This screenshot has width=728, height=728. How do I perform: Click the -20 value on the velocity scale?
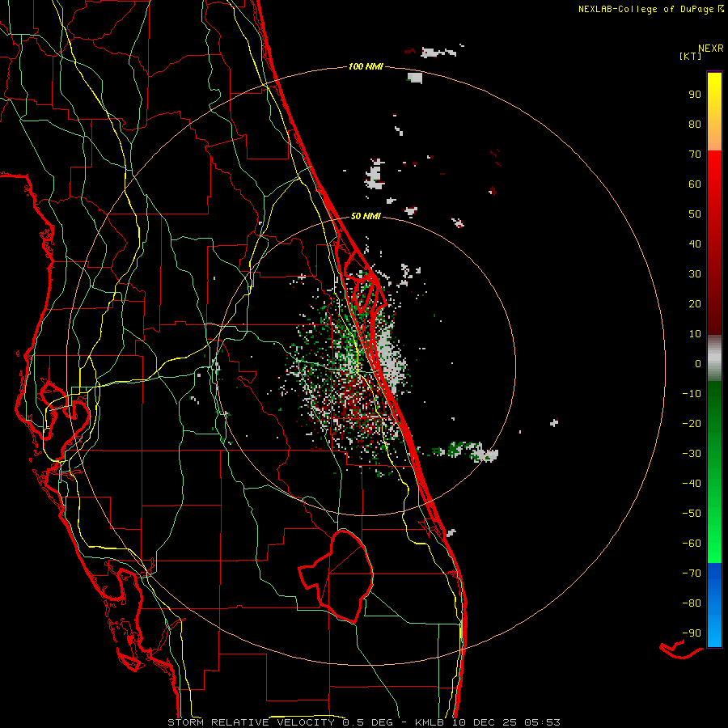click(x=692, y=424)
